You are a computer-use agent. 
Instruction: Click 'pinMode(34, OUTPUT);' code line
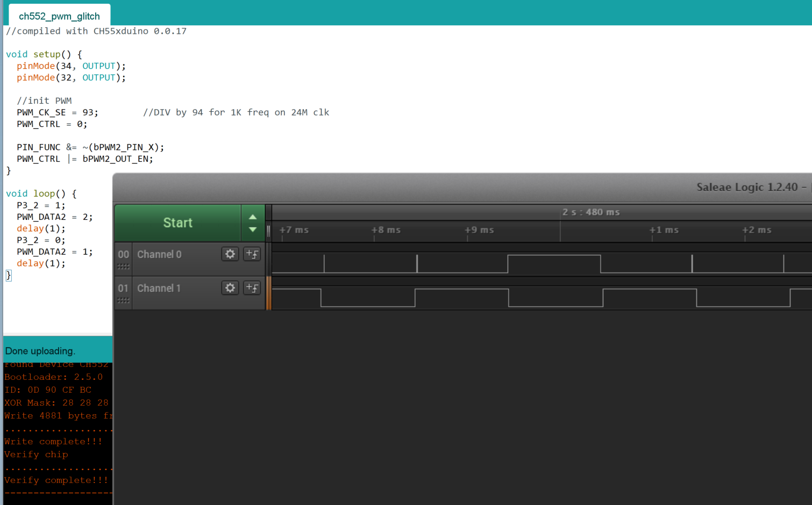click(71, 66)
